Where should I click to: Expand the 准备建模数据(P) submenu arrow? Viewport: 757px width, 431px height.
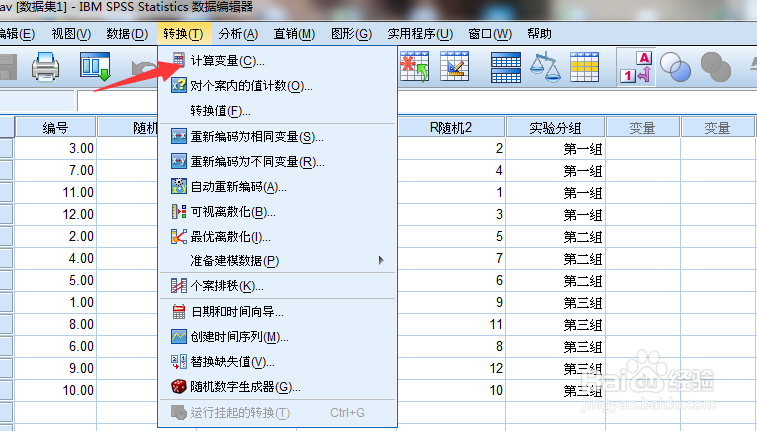pyautogui.click(x=381, y=261)
